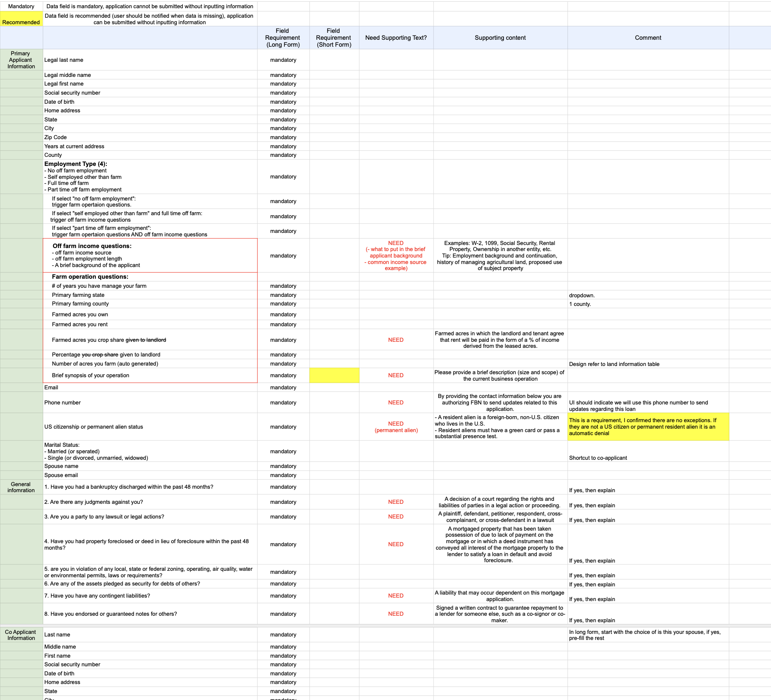This screenshot has width=771, height=700.
Task: Click the 'Social security number' cell in Primary Applicant section
Action: tap(150, 93)
